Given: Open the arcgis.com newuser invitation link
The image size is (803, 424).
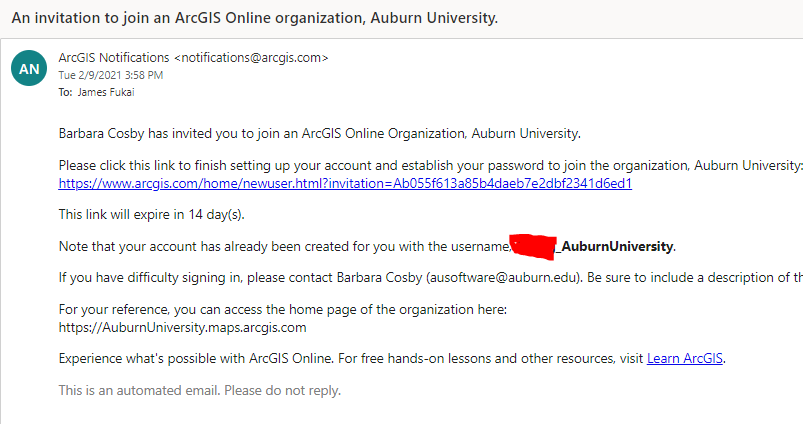Looking at the screenshot, I should coord(345,183).
